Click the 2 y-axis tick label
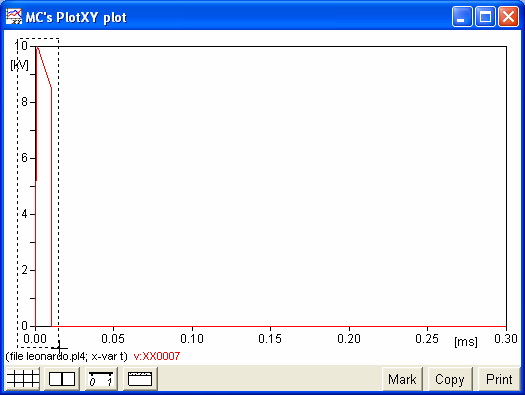 tap(24, 269)
